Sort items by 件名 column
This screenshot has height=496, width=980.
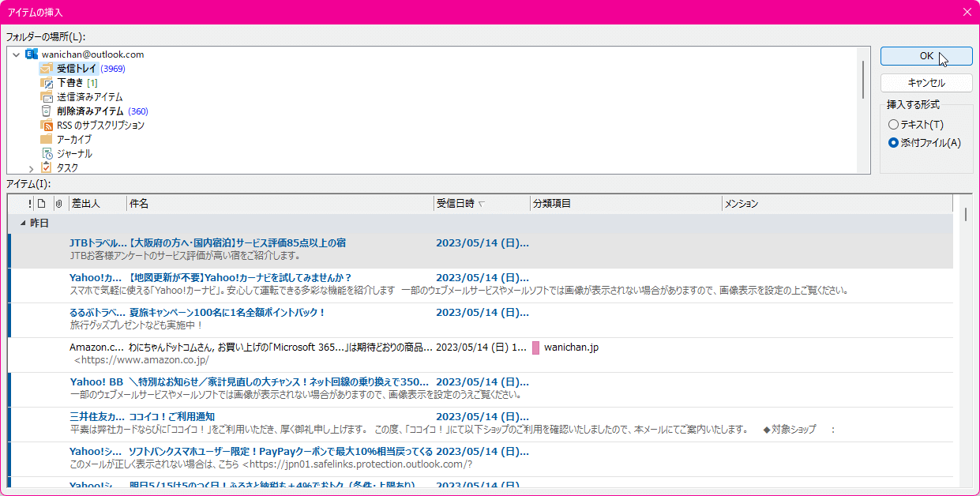pos(280,204)
